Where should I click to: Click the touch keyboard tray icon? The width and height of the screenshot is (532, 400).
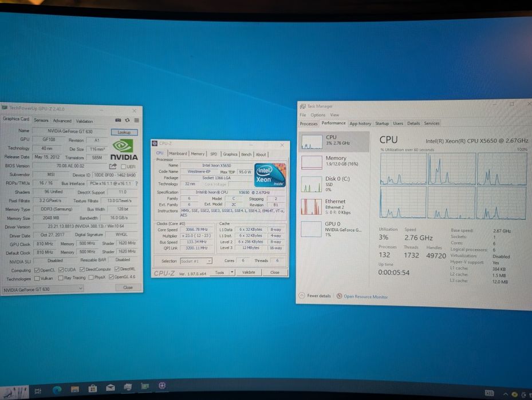[x=489, y=393]
